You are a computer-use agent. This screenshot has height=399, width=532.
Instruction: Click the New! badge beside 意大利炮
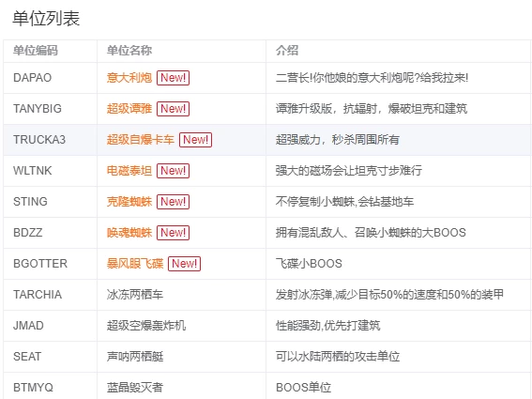coord(173,78)
